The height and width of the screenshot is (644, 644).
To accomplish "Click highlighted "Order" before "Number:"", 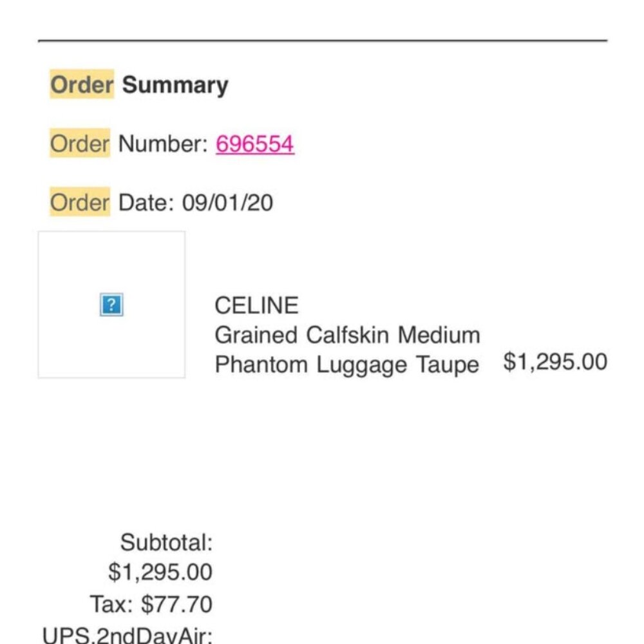I will tap(80, 144).
